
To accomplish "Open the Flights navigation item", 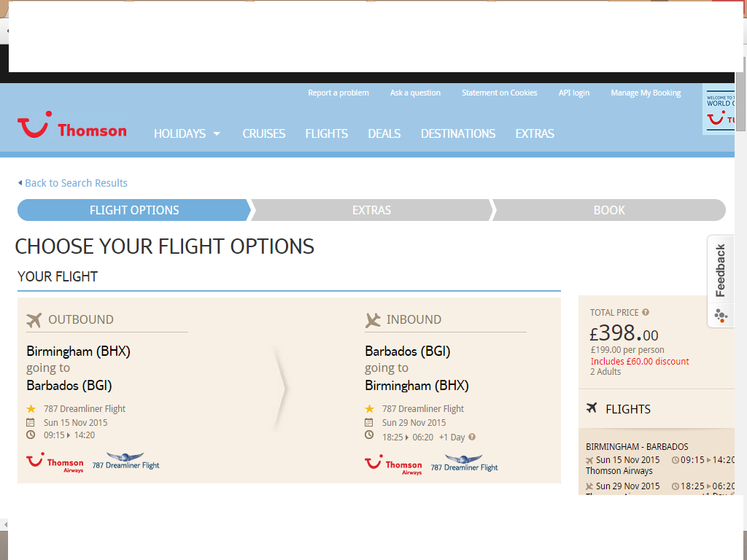I will point(326,134).
